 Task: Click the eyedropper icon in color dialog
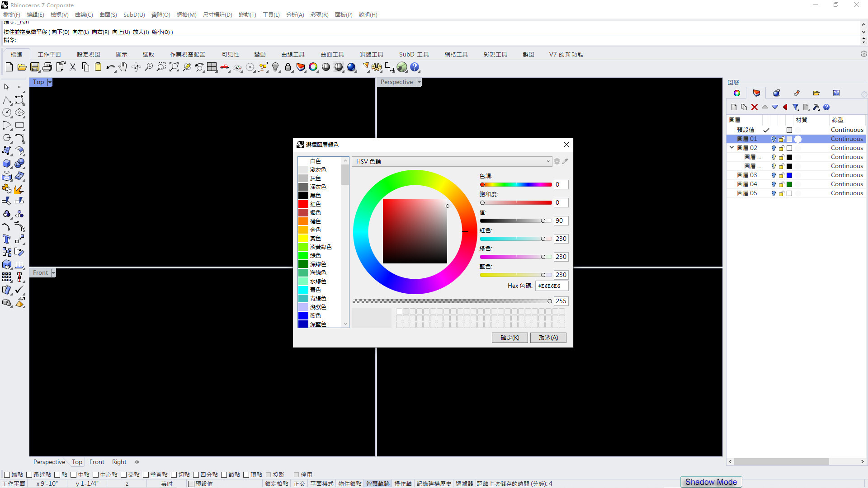565,161
